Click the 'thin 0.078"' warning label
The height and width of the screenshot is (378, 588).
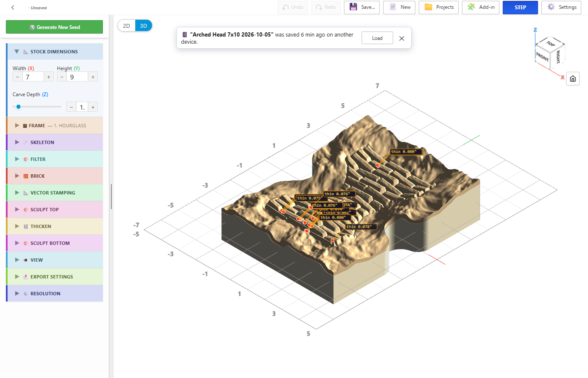361,227
